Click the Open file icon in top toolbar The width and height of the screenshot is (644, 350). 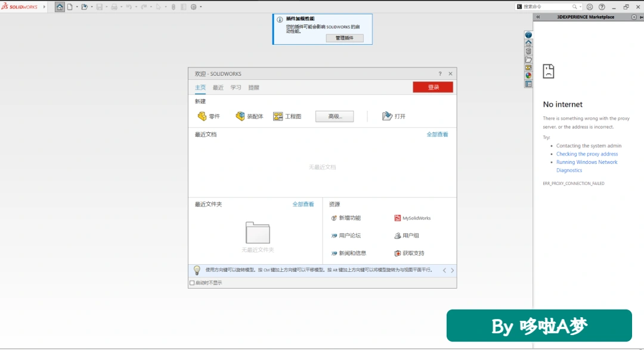85,7
